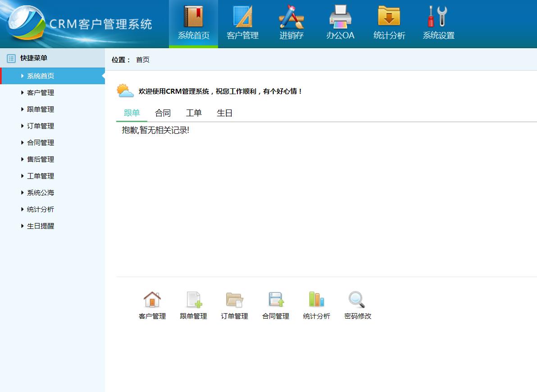
Task: Open 合同管理 save-disk shortcut icon
Action: click(276, 299)
